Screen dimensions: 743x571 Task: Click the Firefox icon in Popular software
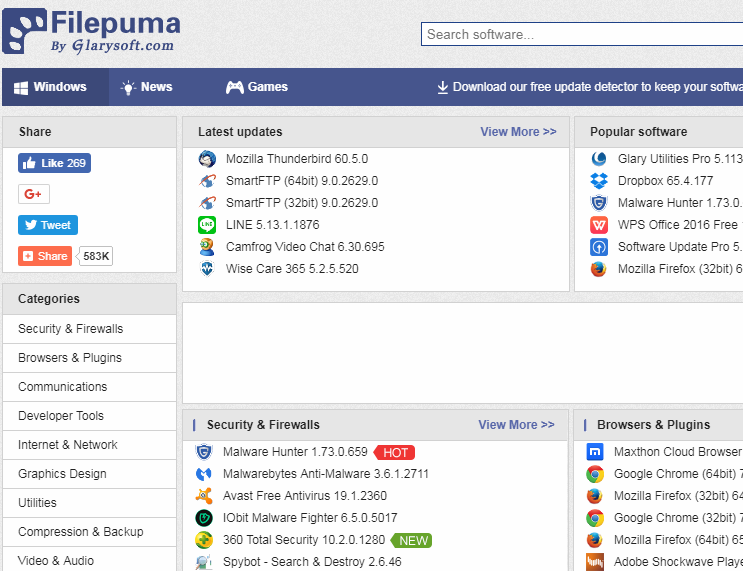pos(599,269)
